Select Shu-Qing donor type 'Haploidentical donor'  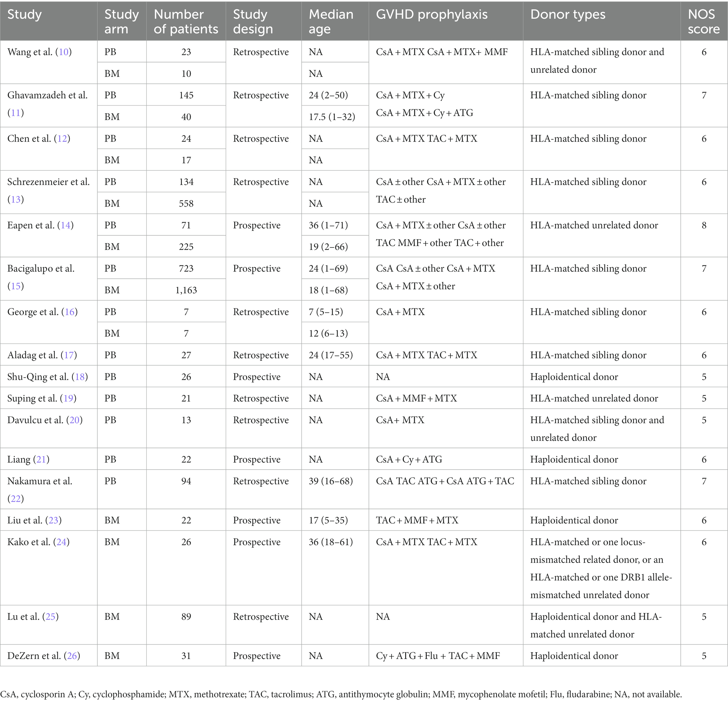click(x=574, y=377)
